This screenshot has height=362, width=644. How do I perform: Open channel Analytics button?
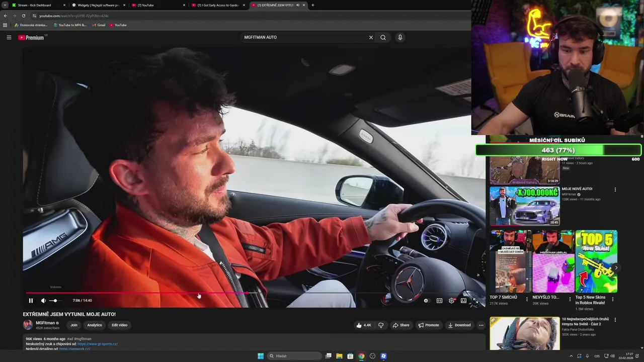[95, 325]
